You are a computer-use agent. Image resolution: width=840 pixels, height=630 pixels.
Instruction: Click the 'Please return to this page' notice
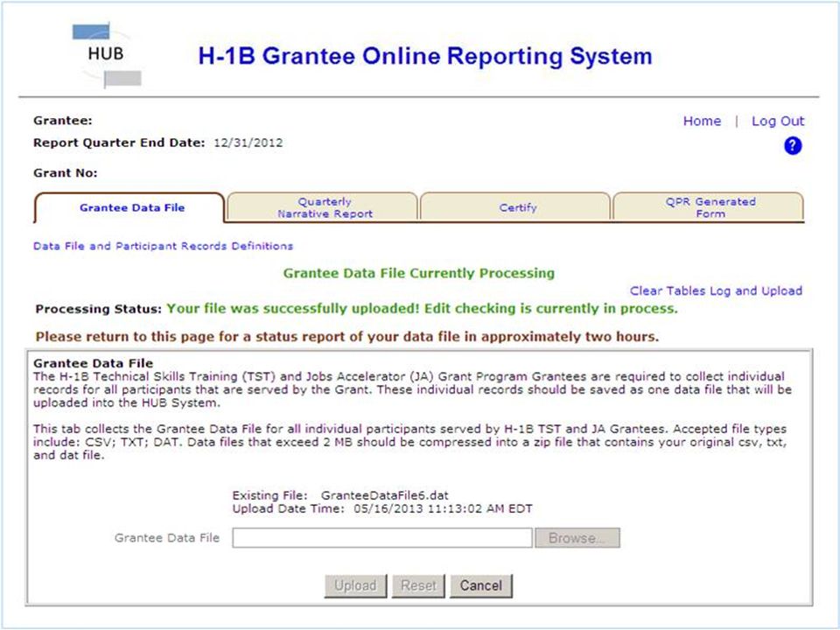click(x=347, y=337)
